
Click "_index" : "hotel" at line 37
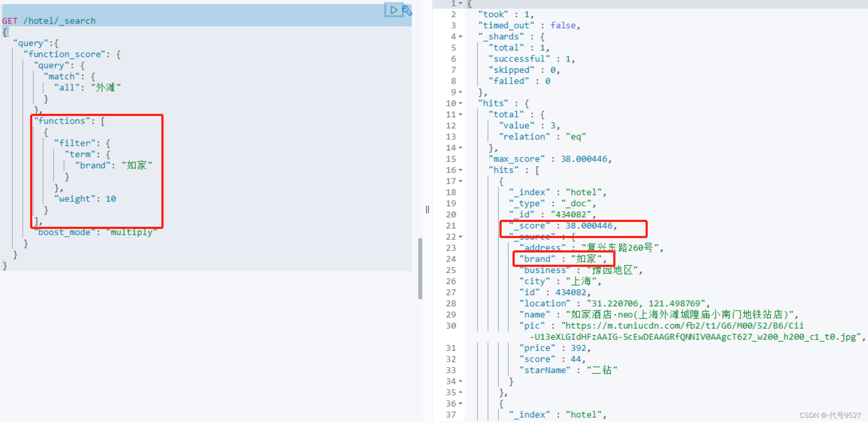point(557,415)
